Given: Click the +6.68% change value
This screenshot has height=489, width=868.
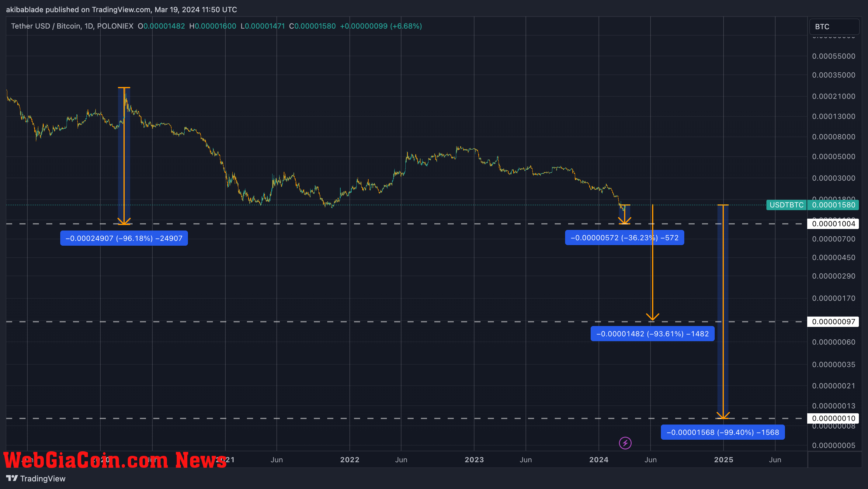Looking at the screenshot, I should (x=406, y=26).
